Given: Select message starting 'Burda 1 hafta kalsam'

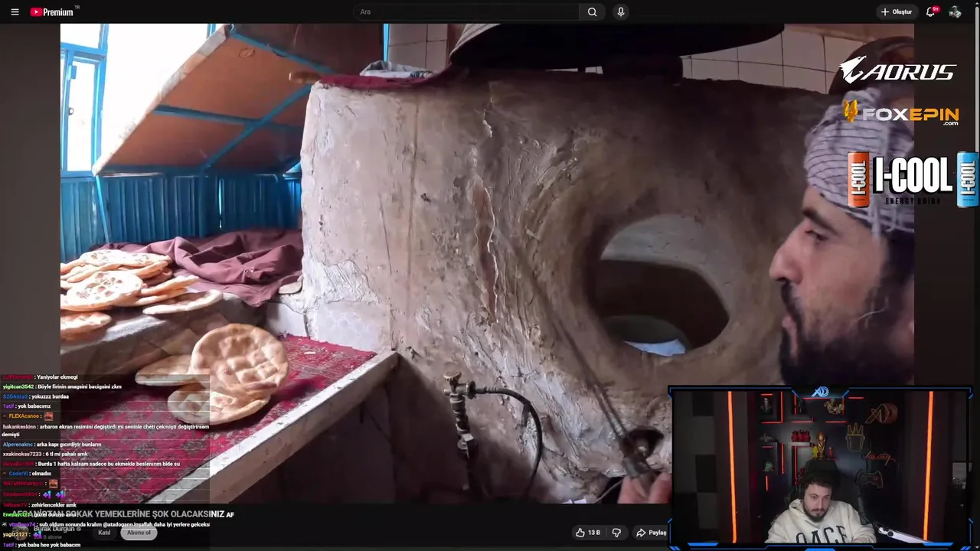Looking at the screenshot, I should coord(108,464).
